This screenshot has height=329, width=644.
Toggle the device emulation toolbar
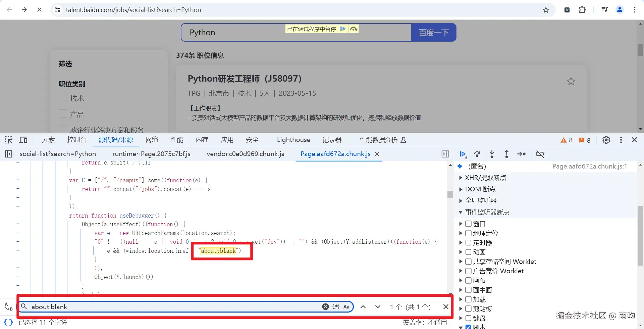pyautogui.click(x=23, y=140)
